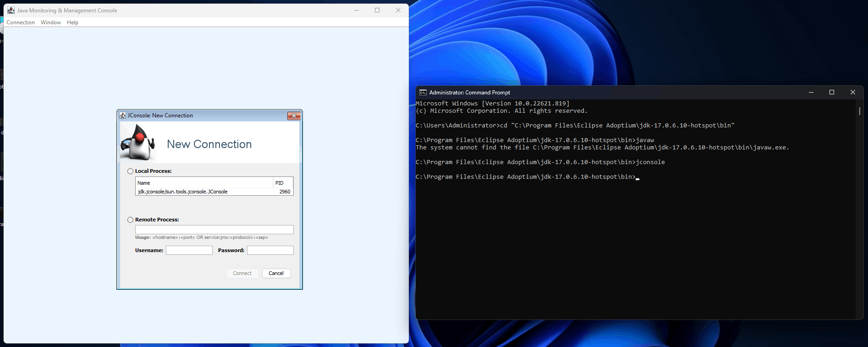
Task: Click the Cancel button
Action: pos(276,273)
